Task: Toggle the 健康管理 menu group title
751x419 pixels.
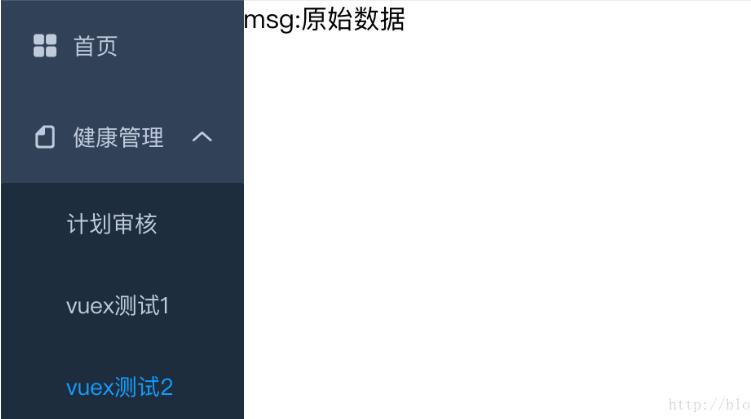Action: point(123,137)
